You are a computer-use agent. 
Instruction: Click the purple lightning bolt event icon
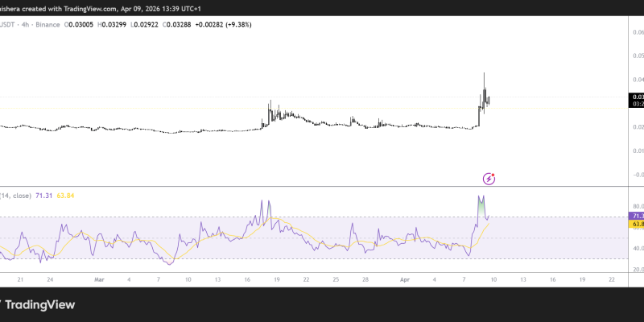pos(488,178)
